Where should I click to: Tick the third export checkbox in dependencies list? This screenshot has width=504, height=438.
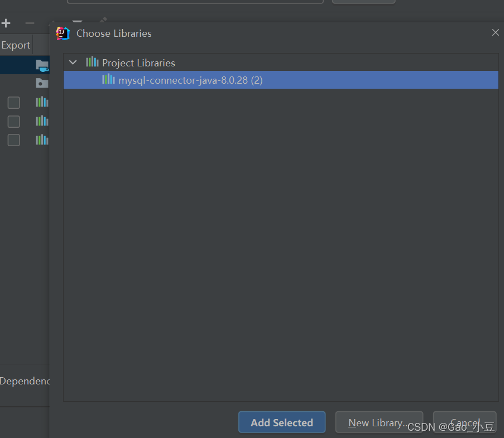point(13,140)
